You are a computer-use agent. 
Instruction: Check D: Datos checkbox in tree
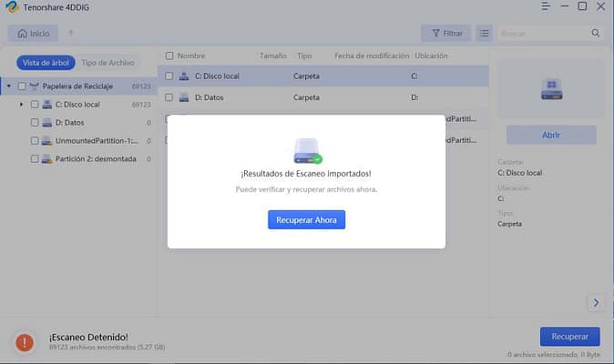(35, 122)
